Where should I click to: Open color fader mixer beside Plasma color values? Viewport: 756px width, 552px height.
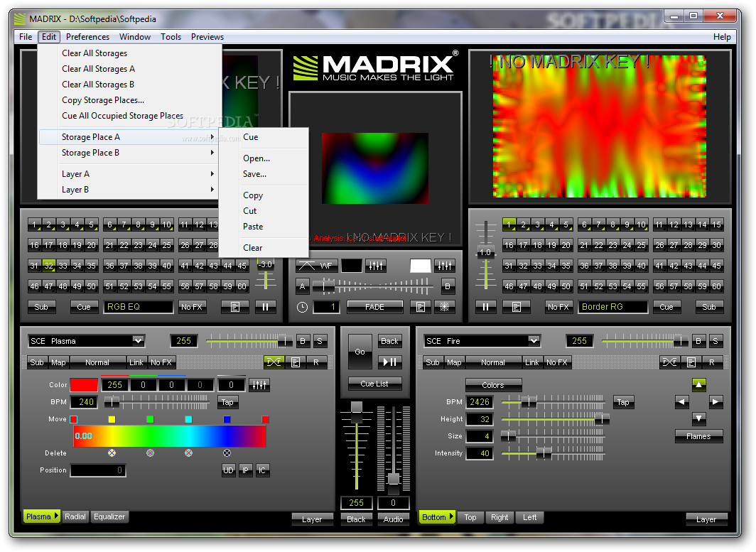(x=259, y=385)
